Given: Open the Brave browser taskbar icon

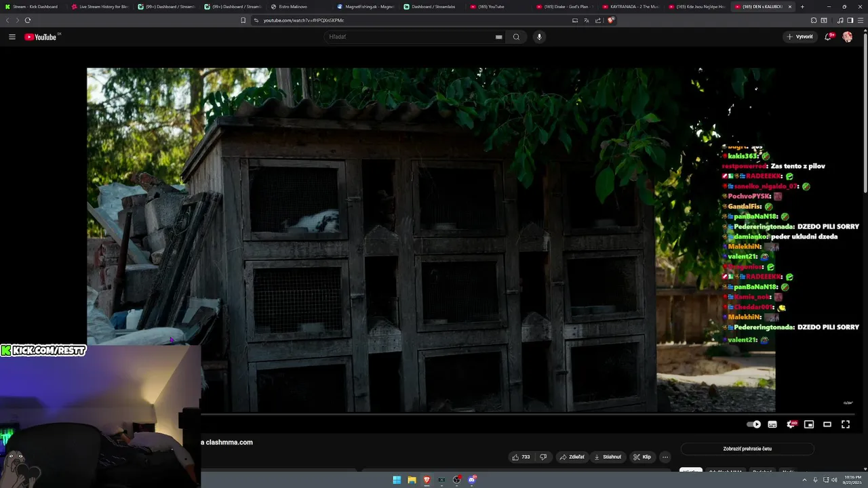Looking at the screenshot, I should (427, 480).
